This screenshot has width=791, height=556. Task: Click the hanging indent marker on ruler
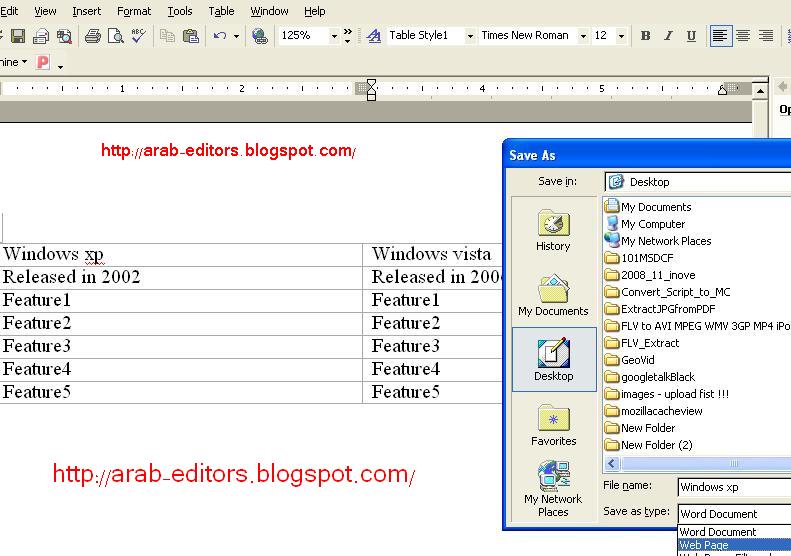[x=371, y=92]
